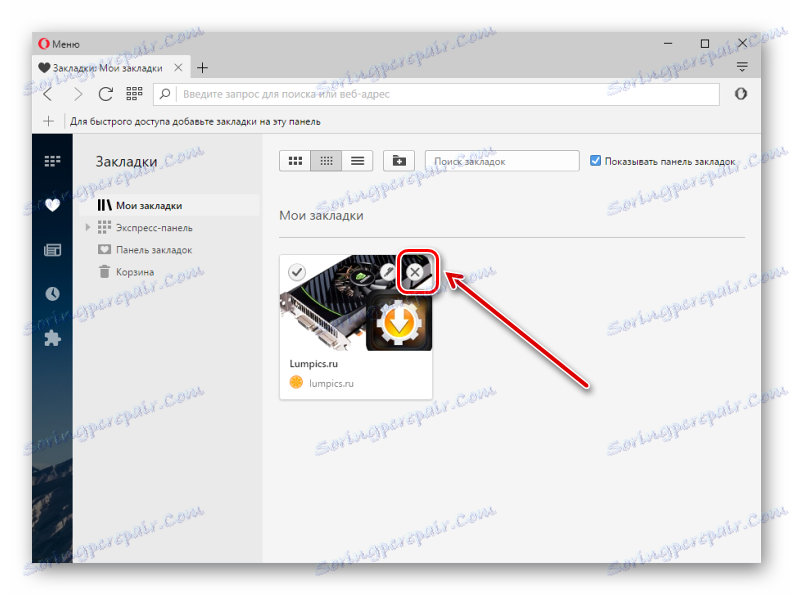Viewport: 793px width, 595px height.
Task: Click the Lumpics.ru bookmark title
Action: point(314,364)
